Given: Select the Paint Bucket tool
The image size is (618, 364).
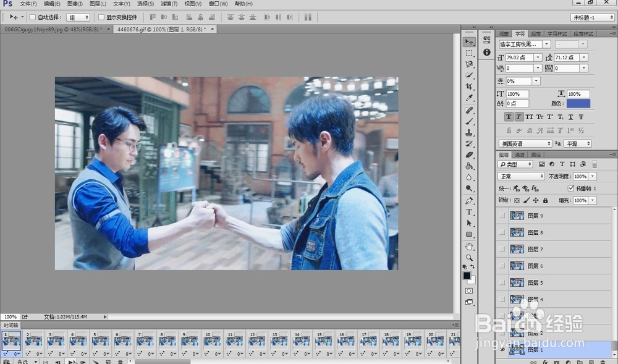Looking at the screenshot, I should (468, 166).
